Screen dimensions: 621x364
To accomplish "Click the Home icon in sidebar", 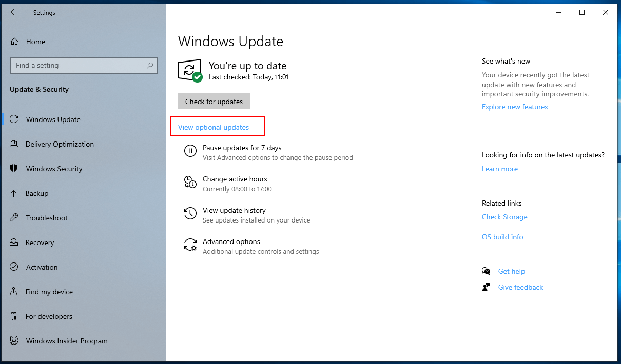I will pyautogui.click(x=14, y=42).
